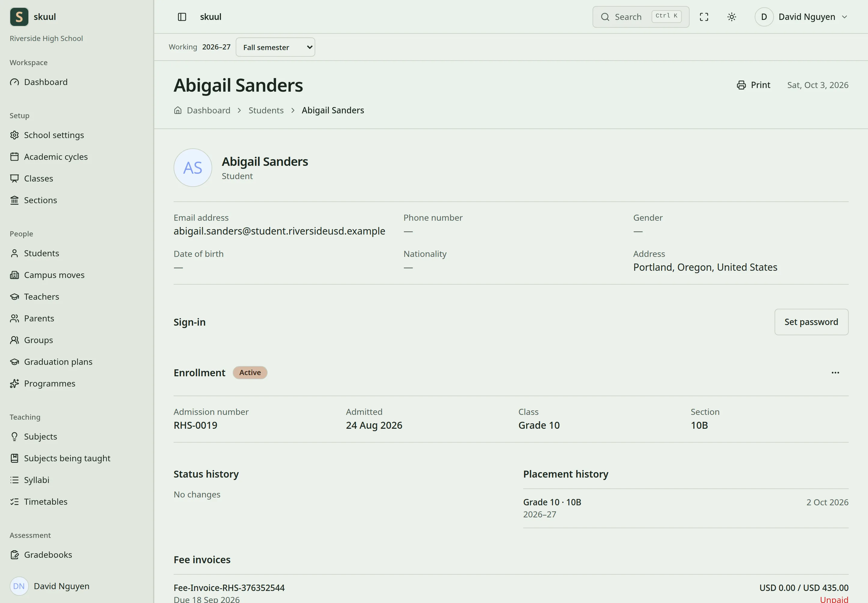
Task: Open David Nguyen user menu dropdown
Action: click(801, 17)
